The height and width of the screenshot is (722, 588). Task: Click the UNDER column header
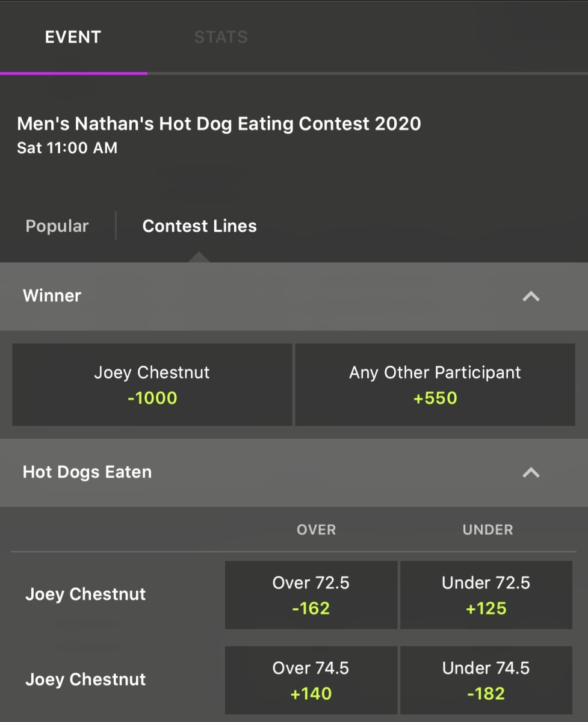[487, 529]
